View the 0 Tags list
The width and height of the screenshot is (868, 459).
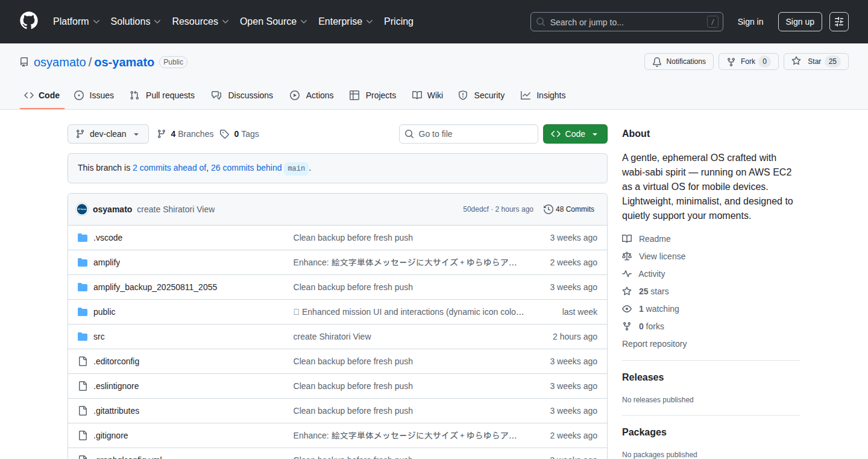coord(239,134)
